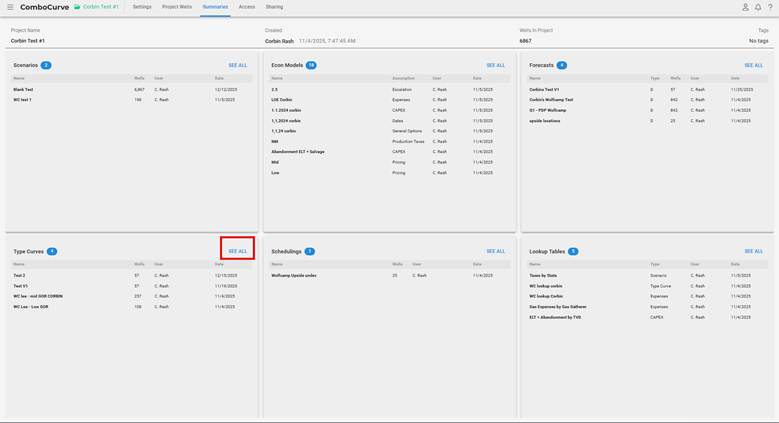Open the Corbin Test #1 project link
This screenshot has width=779, height=423.
101,7
